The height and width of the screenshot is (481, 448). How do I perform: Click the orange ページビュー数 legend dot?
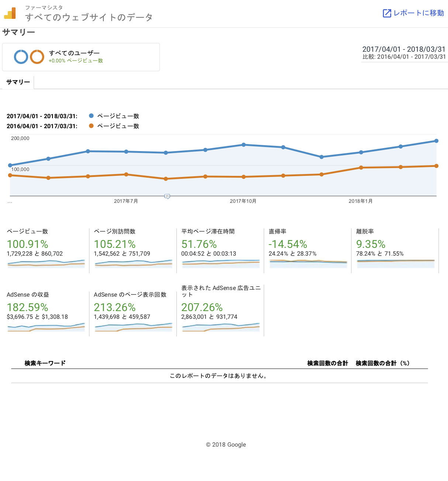pyautogui.click(x=91, y=126)
